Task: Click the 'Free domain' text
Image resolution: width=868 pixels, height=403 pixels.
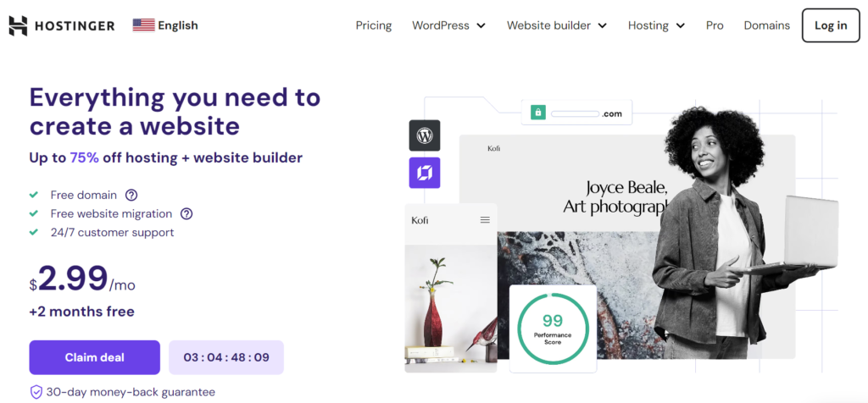Action: (x=84, y=195)
